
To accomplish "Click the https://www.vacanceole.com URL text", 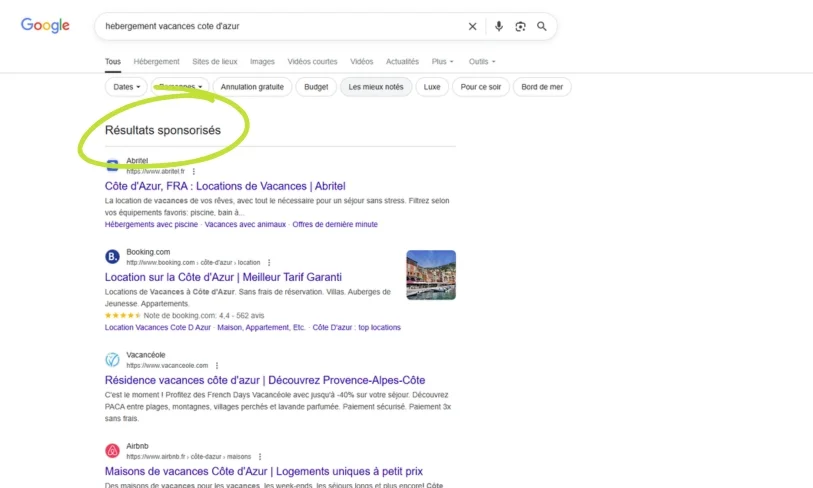I will tap(167, 366).
